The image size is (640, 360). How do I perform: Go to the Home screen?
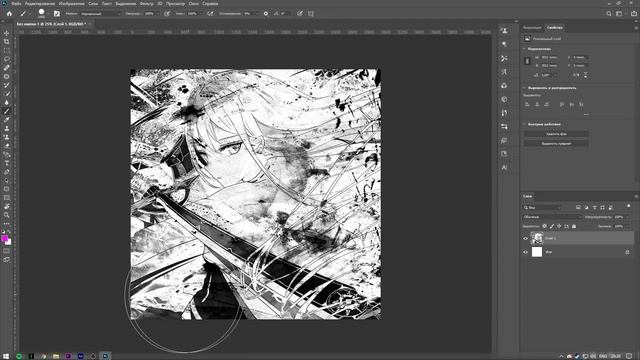[9, 13]
